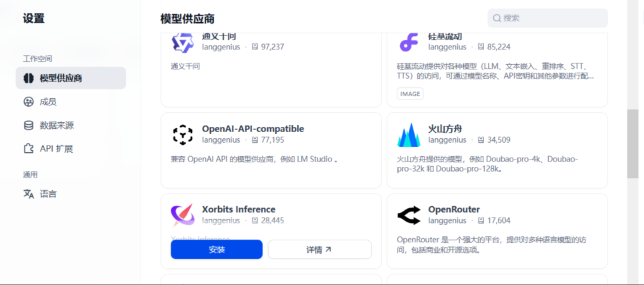
Task: Click langgenius author on OpenRouter card
Action: point(447,220)
